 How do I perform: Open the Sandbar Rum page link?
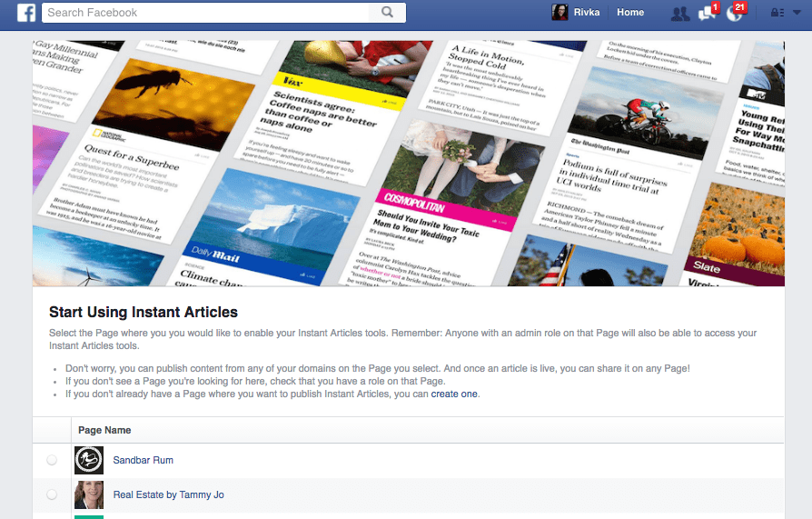coord(143,460)
